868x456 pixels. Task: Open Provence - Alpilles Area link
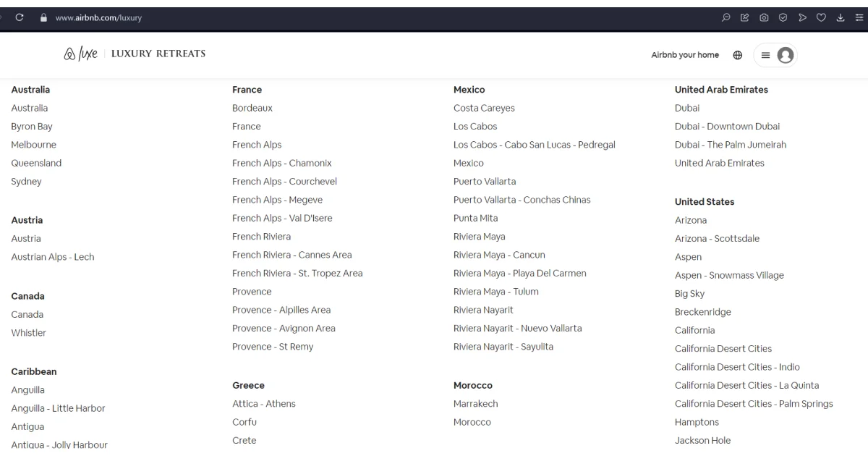click(281, 310)
